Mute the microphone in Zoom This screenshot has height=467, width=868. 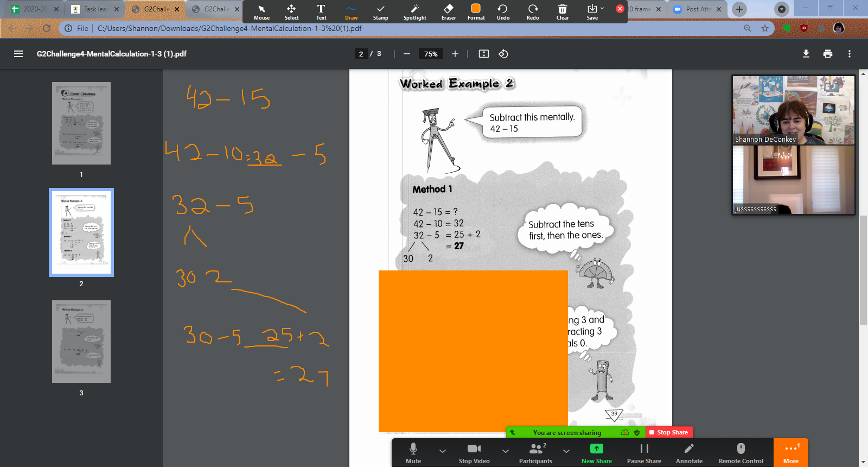tap(413, 453)
